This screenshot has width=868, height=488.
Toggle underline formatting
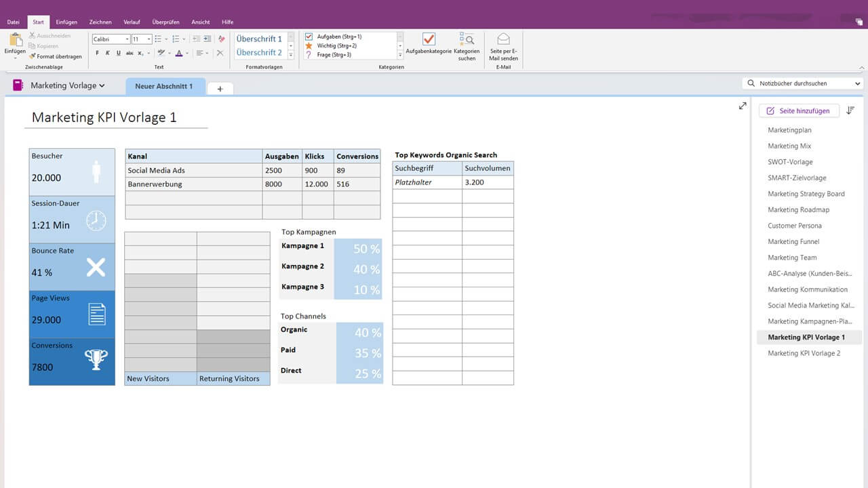click(x=118, y=52)
